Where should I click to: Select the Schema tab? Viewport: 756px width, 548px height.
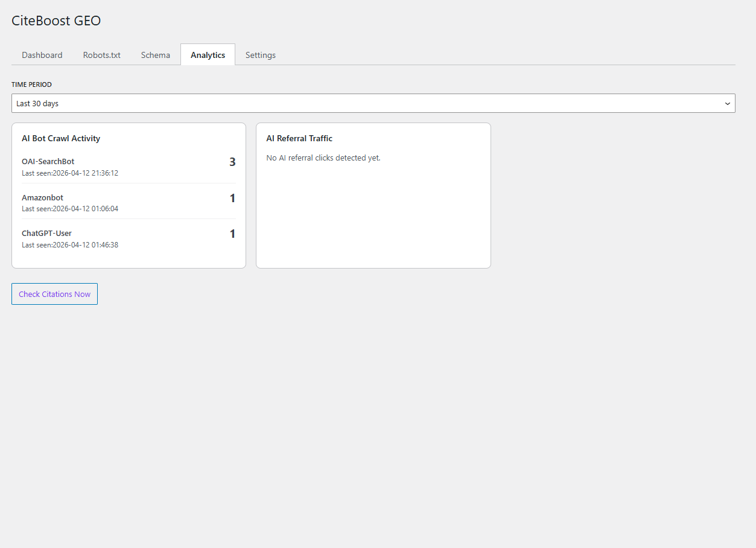155,55
